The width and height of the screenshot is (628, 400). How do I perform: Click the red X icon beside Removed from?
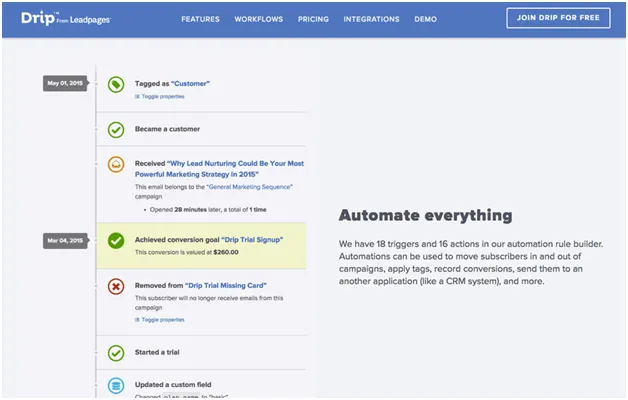coord(116,286)
